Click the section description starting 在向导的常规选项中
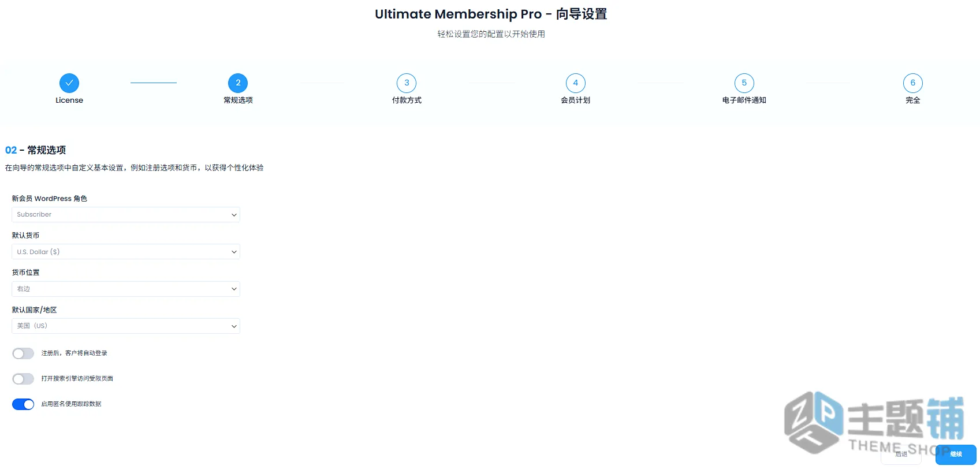 [134, 168]
